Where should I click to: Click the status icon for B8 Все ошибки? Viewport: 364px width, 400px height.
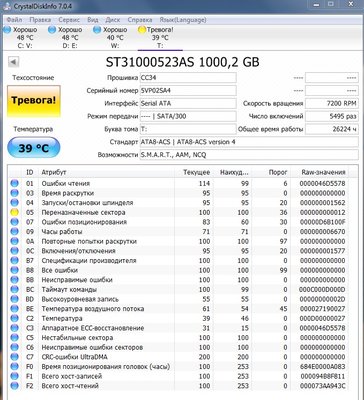(x=14, y=270)
